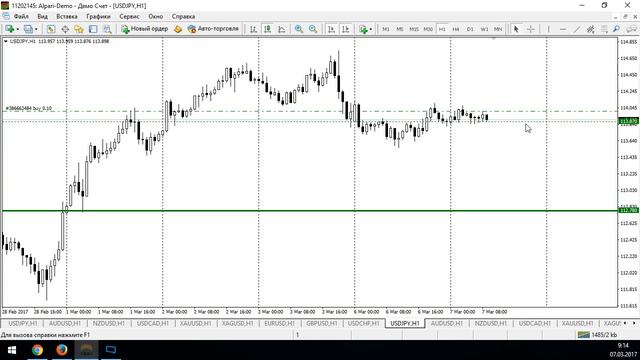Select the H4 timeframe
This screenshot has height=360, width=640.
pyautogui.click(x=456, y=29)
